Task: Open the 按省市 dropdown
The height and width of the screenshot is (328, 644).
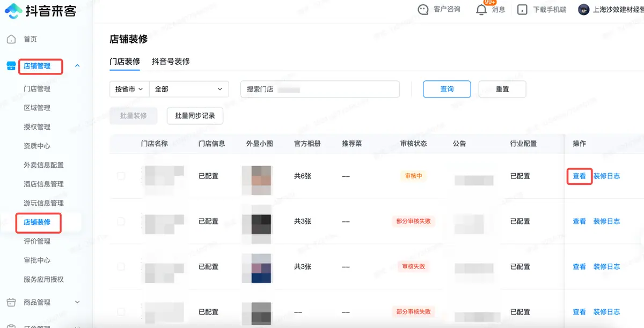Action: (129, 89)
